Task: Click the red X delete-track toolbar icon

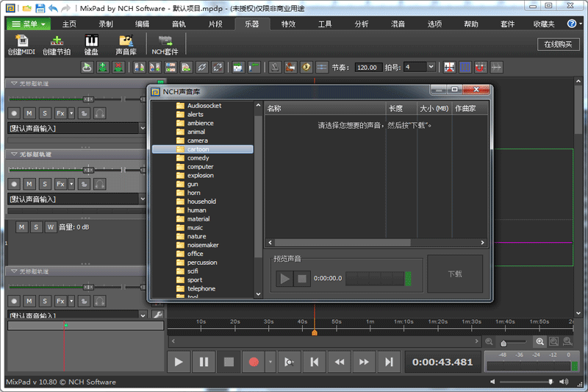Action: 118,68
